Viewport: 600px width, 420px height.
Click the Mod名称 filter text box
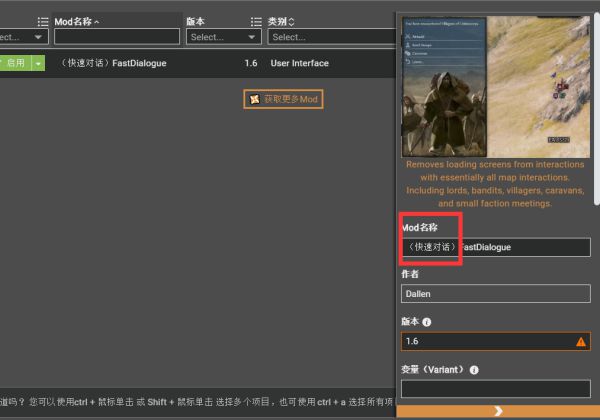116,37
